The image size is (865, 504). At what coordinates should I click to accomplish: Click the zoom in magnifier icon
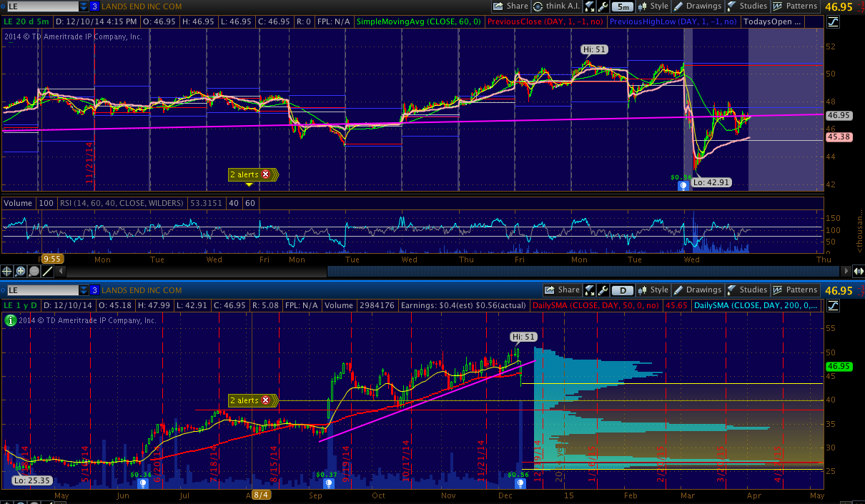pos(21,271)
